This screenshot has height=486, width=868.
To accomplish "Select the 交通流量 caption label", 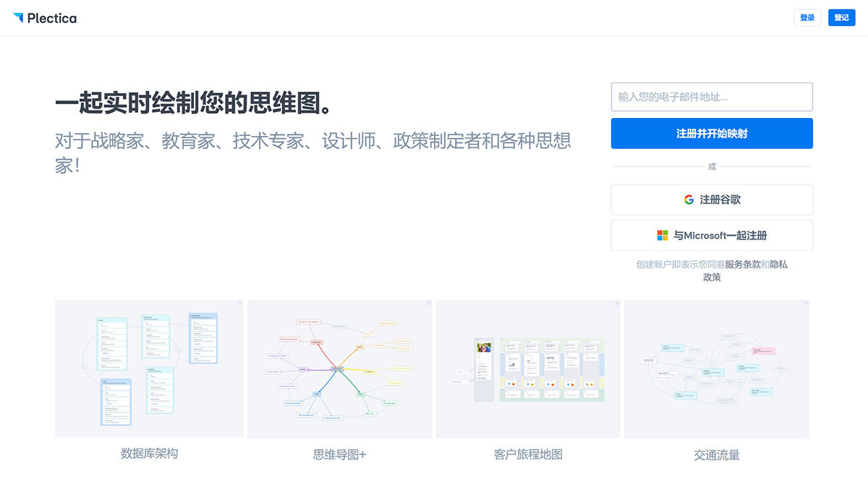I will coord(715,454).
